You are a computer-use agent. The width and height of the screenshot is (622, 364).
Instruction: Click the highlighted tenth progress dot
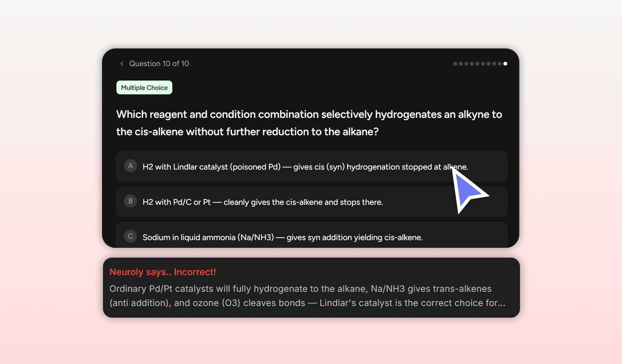pyautogui.click(x=505, y=64)
